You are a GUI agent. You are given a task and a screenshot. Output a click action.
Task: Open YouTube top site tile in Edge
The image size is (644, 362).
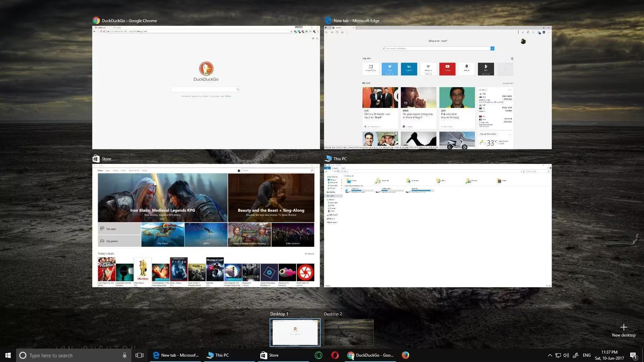(447, 69)
